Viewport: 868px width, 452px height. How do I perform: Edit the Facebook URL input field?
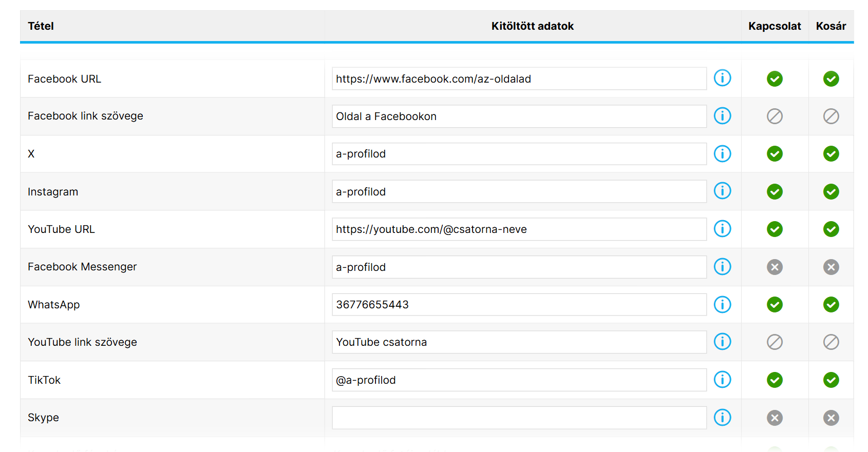point(519,78)
